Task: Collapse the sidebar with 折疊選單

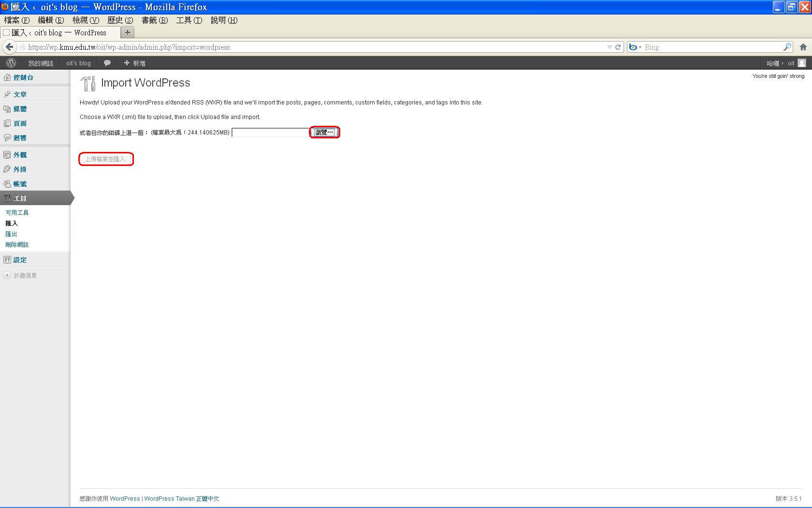Action: pyautogui.click(x=20, y=275)
